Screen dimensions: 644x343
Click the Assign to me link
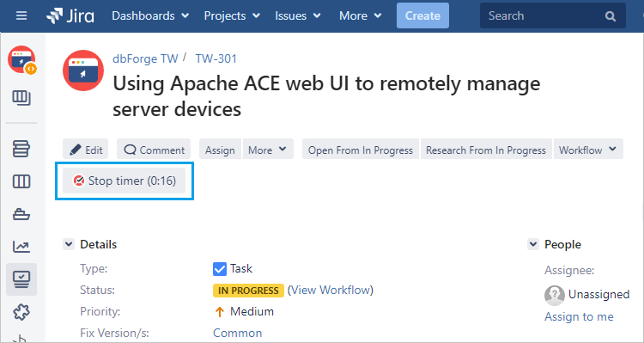click(x=579, y=316)
